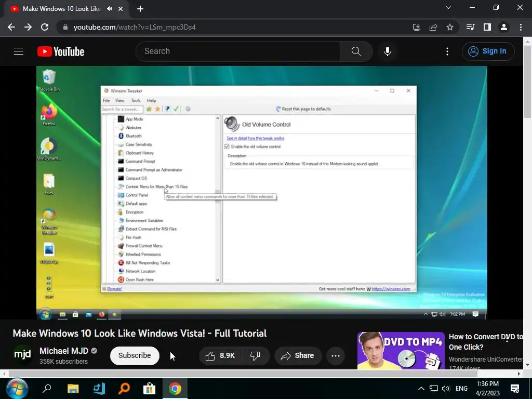Open taskbar search magnifier

click(x=47, y=389)
